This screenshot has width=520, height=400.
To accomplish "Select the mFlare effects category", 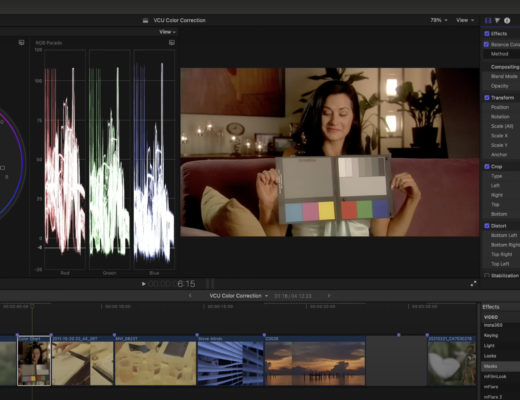I will click(491, 387).
